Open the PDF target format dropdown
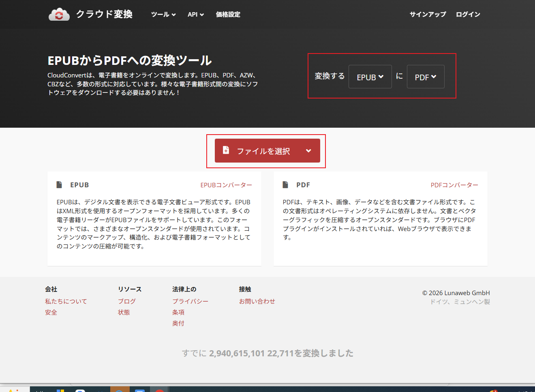The height and width of the screenshot is (392, 535). 425,77
